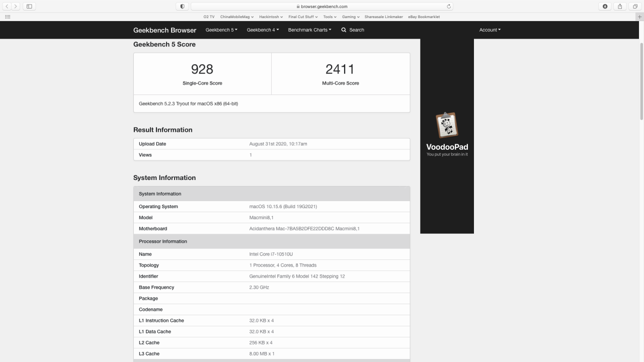Screen dimensions: 644x362
Task: Go back with Safari's back arrow
Action: pyautogui.click(x=8, y=6)
